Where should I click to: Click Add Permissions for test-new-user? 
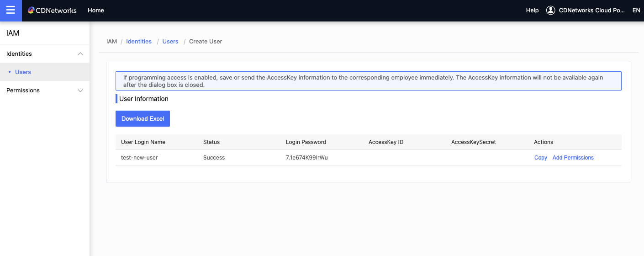click(x=573, y=158)
